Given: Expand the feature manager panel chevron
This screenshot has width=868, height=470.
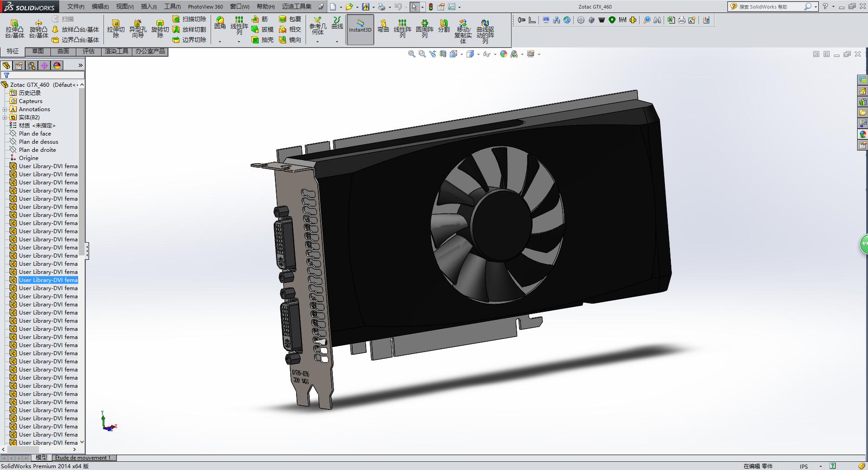Looking at the screenshot, I should tap(80, 66).
